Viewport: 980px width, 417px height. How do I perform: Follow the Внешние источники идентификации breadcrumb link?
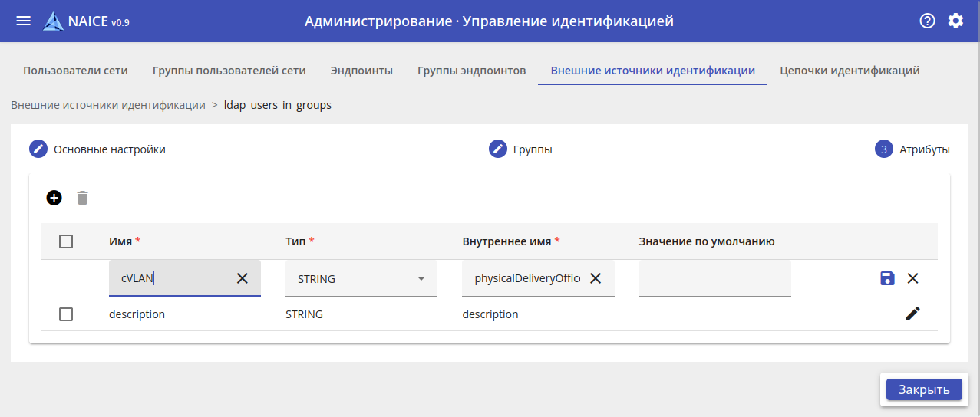[x=108, y=105]
